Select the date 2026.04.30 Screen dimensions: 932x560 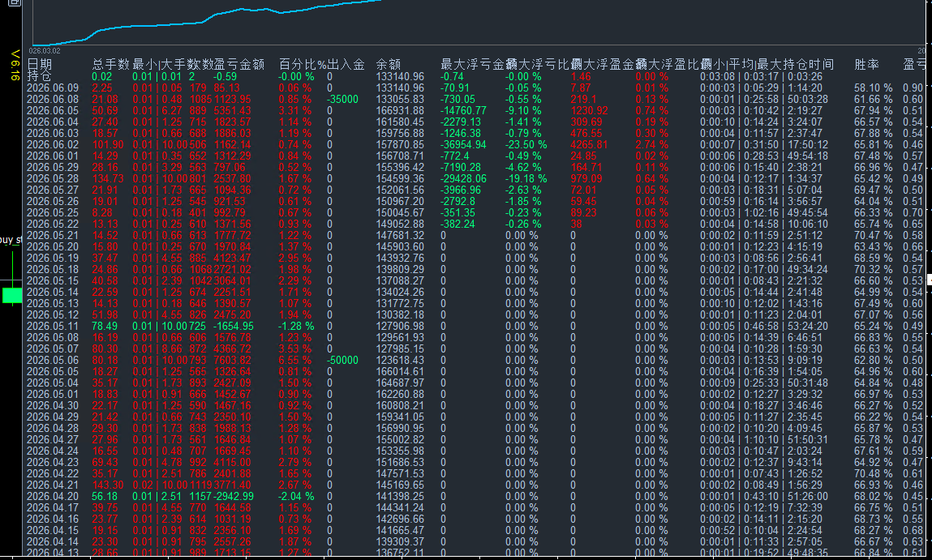click(x=52, y=405)
